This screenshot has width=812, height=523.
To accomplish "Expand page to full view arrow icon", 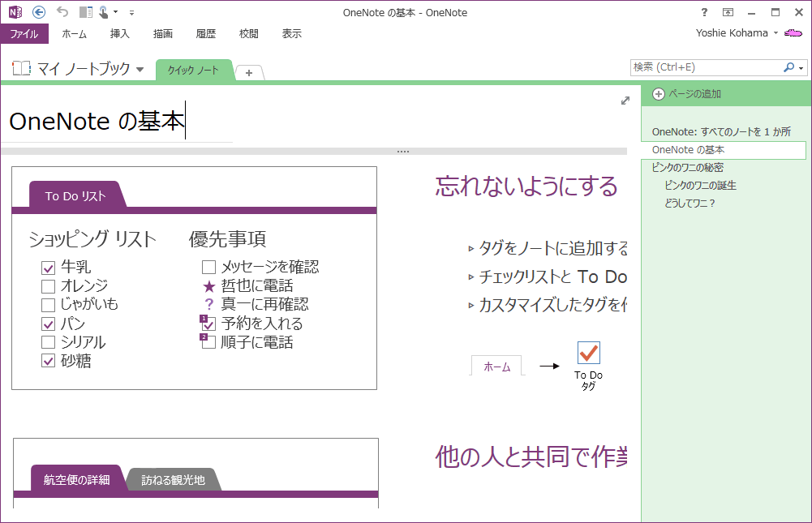I will 625,101.
